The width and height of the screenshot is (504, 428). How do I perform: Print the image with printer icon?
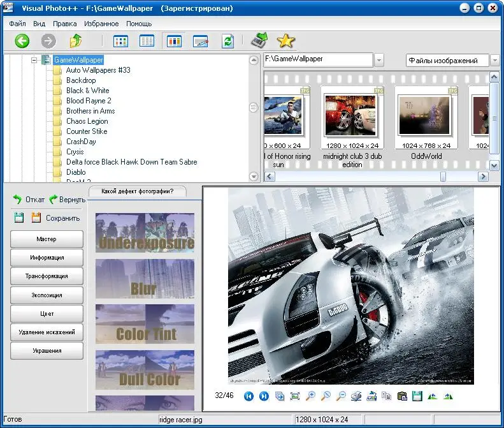356,396
